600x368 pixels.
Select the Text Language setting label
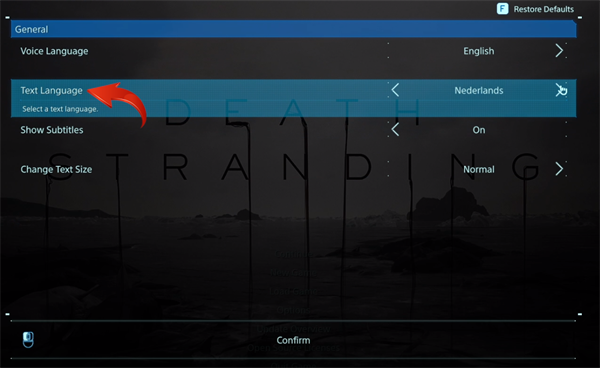point(51,91)
